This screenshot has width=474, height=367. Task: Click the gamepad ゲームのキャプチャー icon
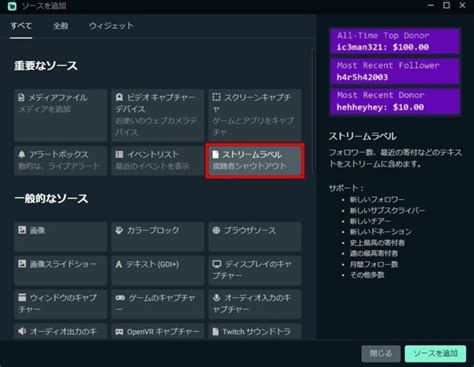[120, 298]
